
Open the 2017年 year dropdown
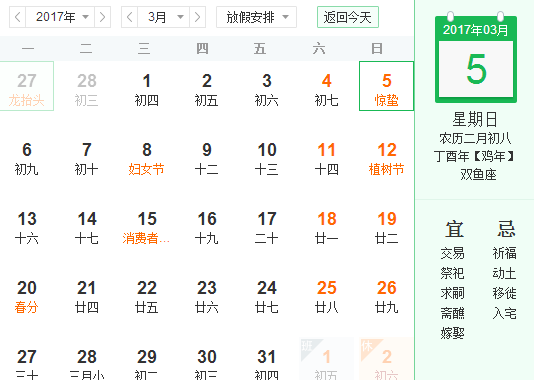[x=60, y=17]
